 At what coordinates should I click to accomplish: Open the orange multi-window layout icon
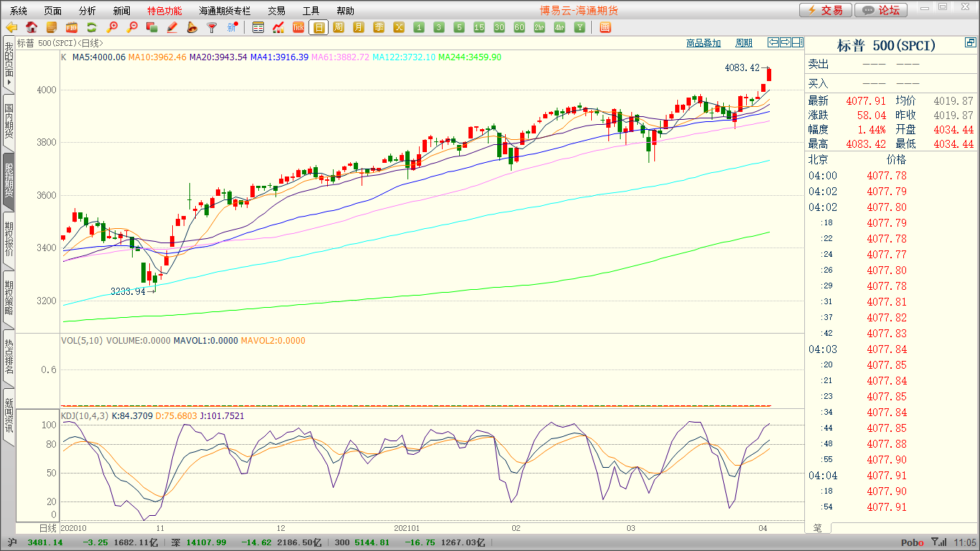coord(605,27)
